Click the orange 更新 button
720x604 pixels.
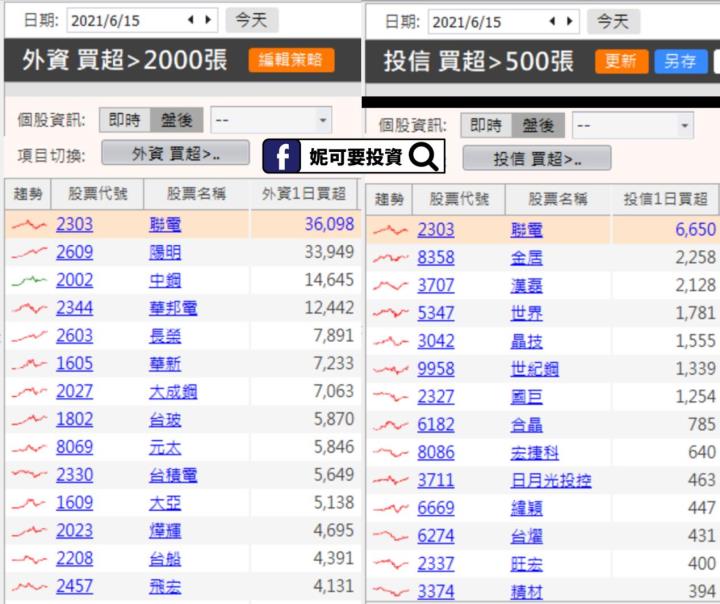(621, 62)
